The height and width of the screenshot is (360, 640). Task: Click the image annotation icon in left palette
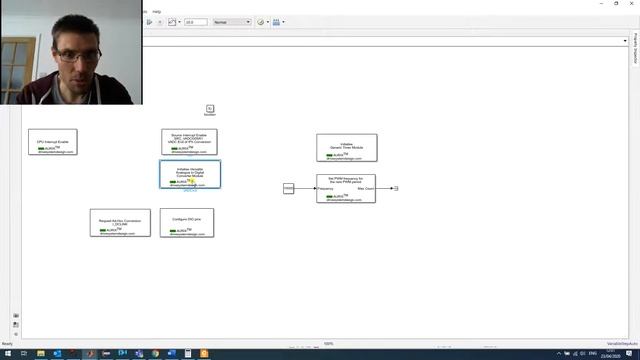[16, 325]
